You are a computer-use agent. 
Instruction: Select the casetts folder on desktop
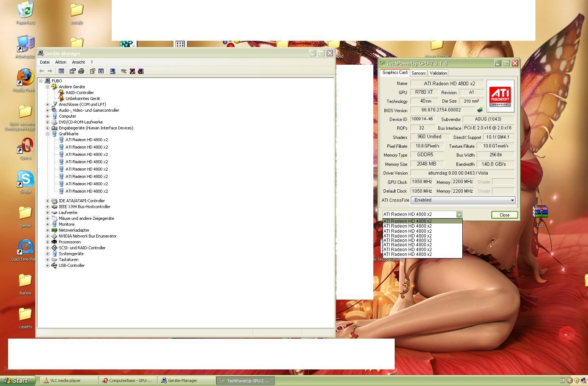(x=25, y=318)
